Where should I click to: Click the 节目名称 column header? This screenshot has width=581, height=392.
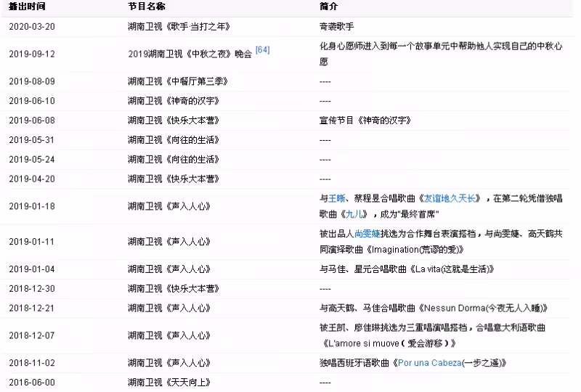point(147,7)
